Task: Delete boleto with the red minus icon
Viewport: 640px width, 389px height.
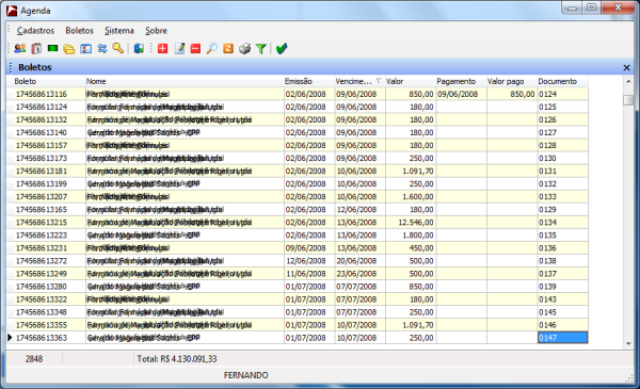Action: (x=196, y=49)
